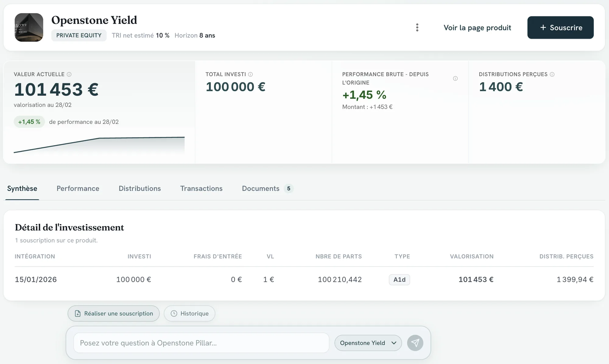609x364 pixels.
Task: Click the Horizon 8 ans text
Action: click(195, 35)
